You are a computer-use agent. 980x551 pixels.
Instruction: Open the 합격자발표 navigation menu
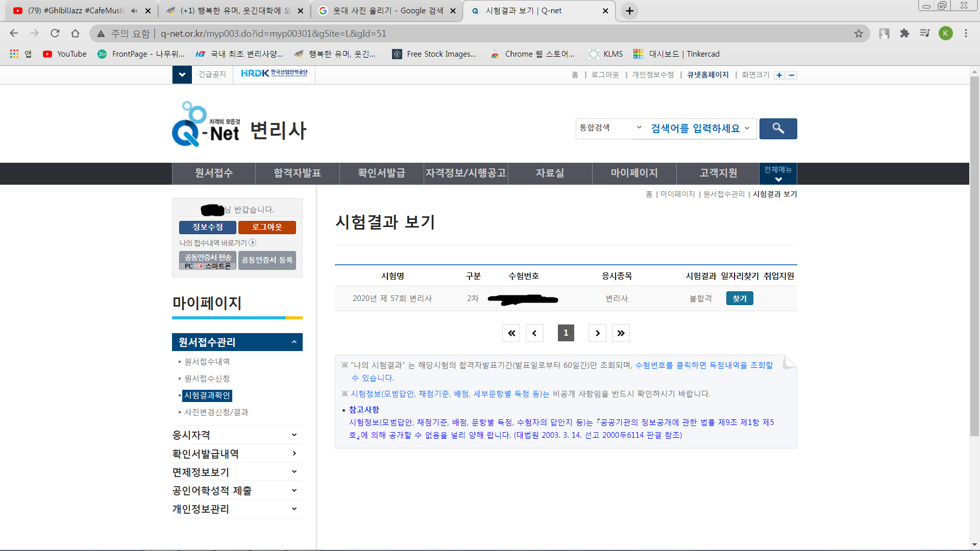(x=297, y=173)
